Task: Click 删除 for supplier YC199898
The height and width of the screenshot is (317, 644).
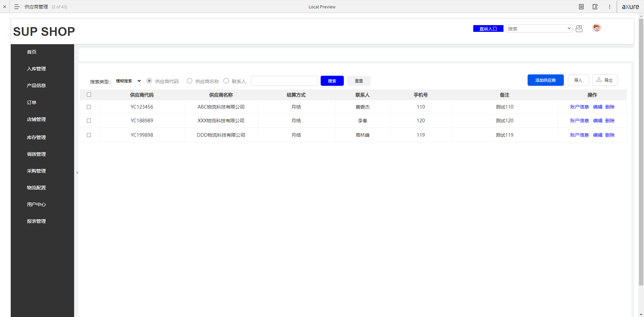Action: tap(610, 135)
